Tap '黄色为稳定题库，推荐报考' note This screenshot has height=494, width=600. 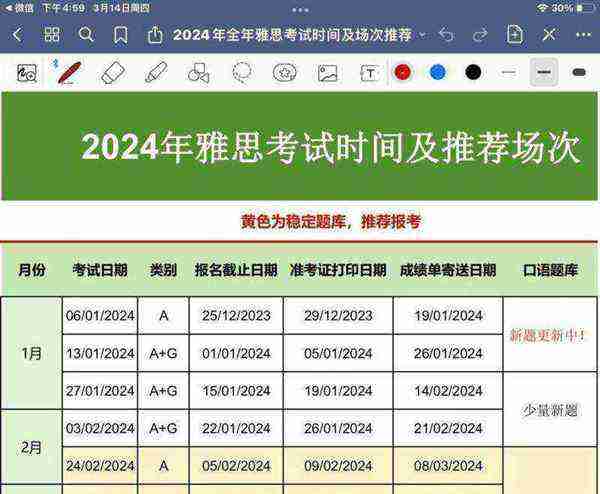click(331, 221)
